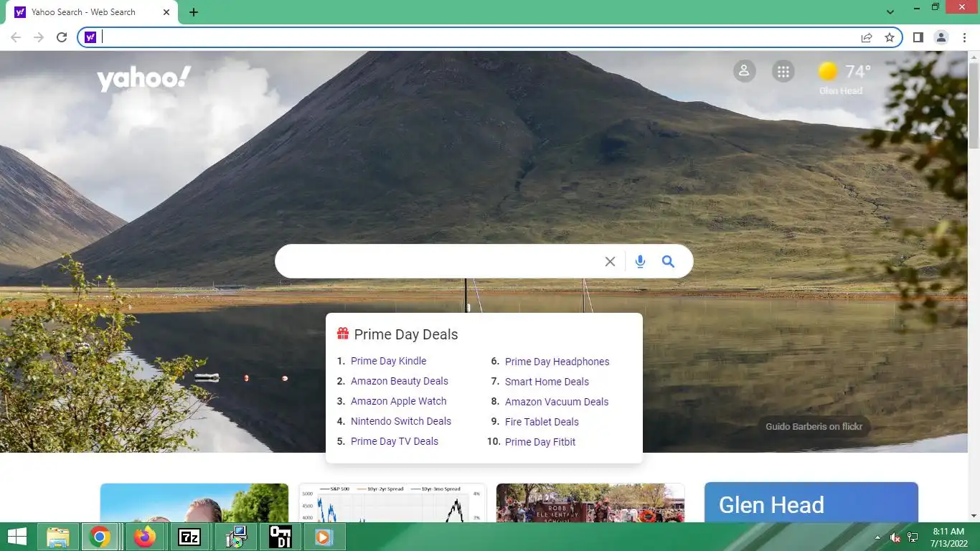Screen dimensions: 980x551
Task: Click the muted volume tray icon
Action: pos(895,537)
